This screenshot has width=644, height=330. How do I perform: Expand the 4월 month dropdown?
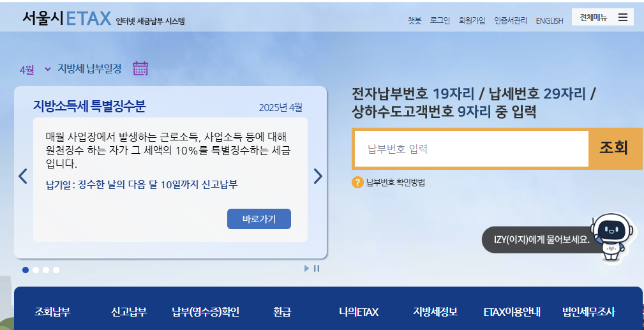[35, 69]
